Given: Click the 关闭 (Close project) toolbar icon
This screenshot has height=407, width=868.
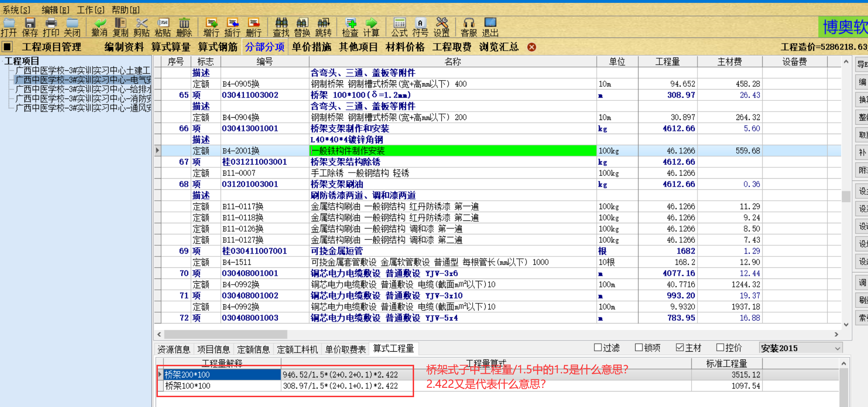Looking at the screenshot, I should 72,27.
